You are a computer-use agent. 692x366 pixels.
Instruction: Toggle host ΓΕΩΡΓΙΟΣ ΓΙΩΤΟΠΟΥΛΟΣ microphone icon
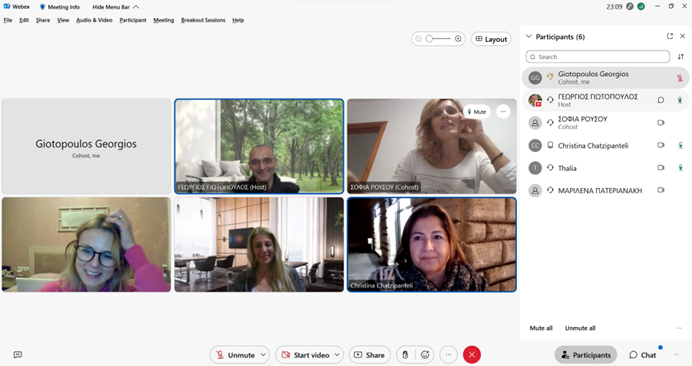(680, 100)
